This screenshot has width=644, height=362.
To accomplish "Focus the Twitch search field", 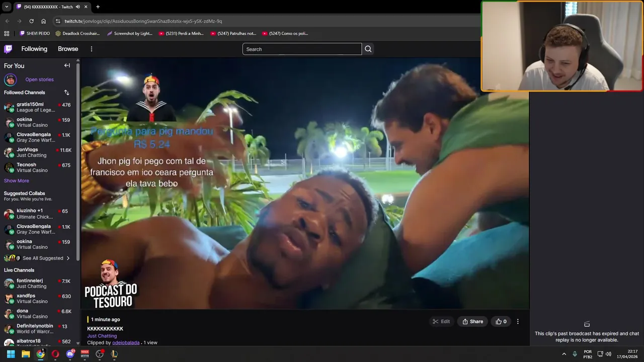I will (x=302, y=49).
